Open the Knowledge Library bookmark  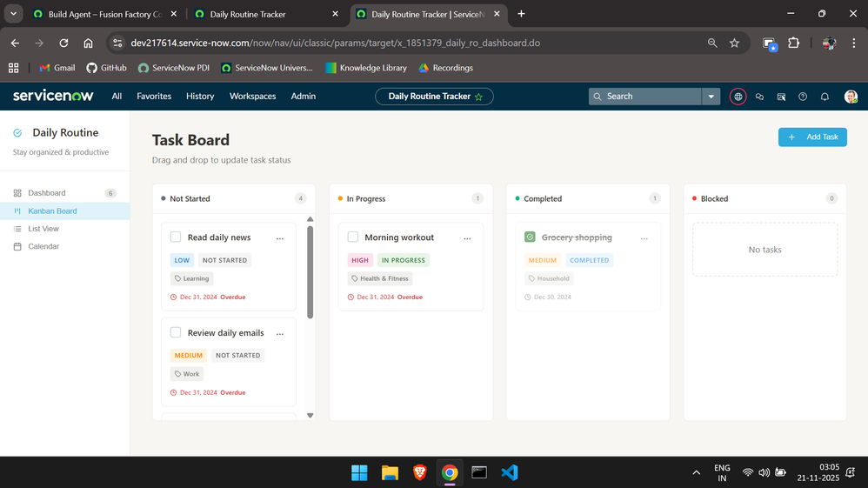click(366, 68)
